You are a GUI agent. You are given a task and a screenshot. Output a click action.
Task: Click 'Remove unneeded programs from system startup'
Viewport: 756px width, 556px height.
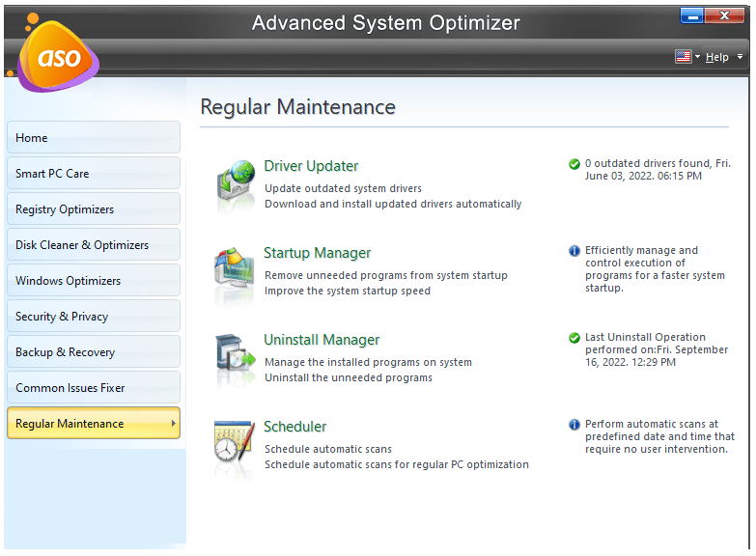385,275
